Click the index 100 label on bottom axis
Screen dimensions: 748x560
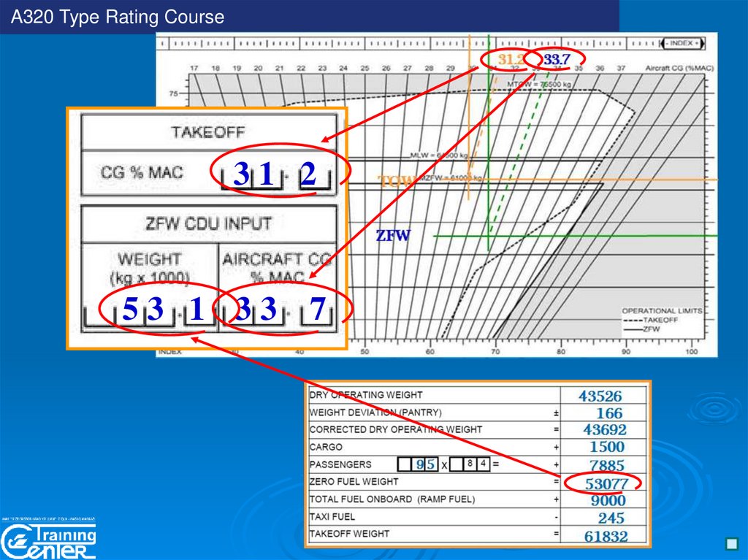coord(691,351)
